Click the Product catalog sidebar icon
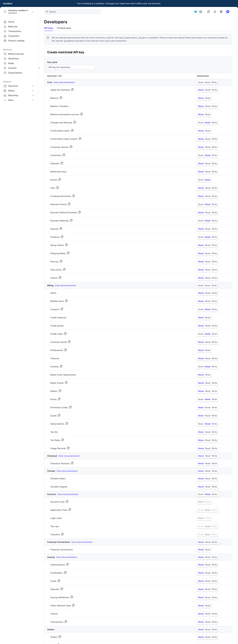This screenshot has width=238, height=644. (5, 41)
